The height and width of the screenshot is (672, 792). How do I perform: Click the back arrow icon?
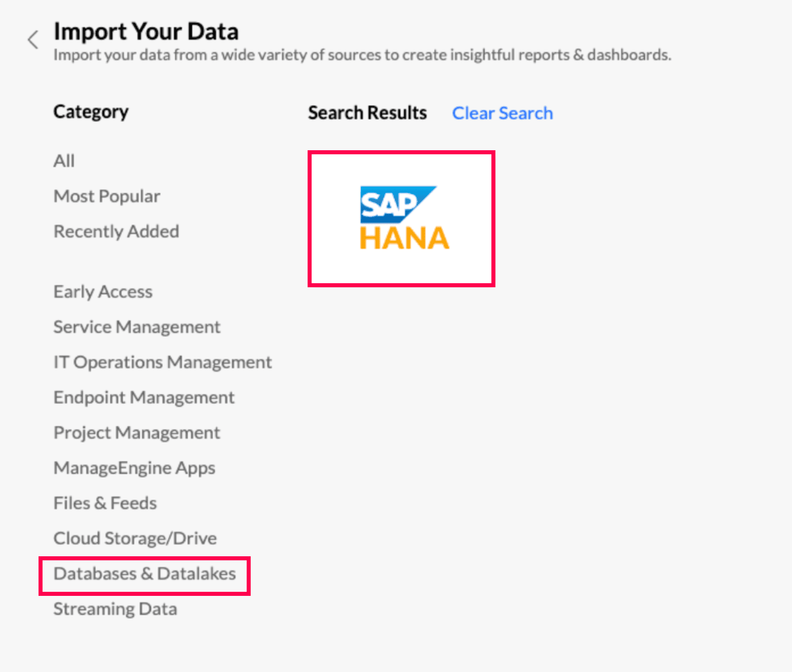(34, 40)
